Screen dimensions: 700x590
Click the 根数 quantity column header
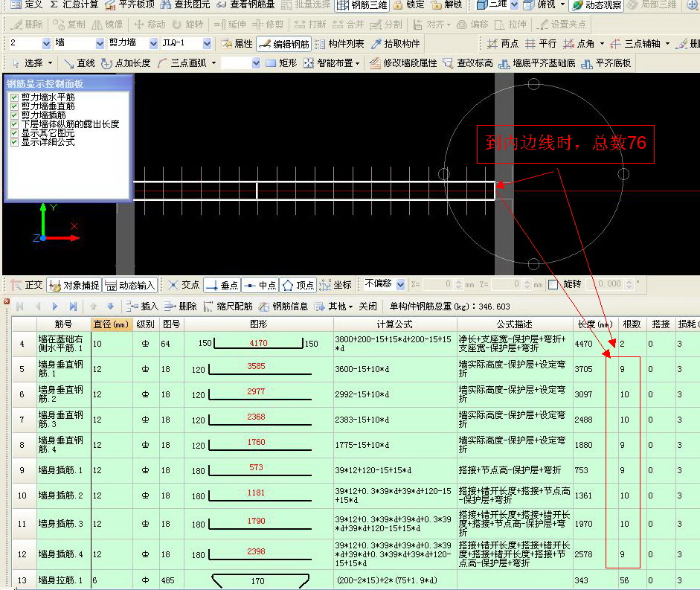(632, 324)
